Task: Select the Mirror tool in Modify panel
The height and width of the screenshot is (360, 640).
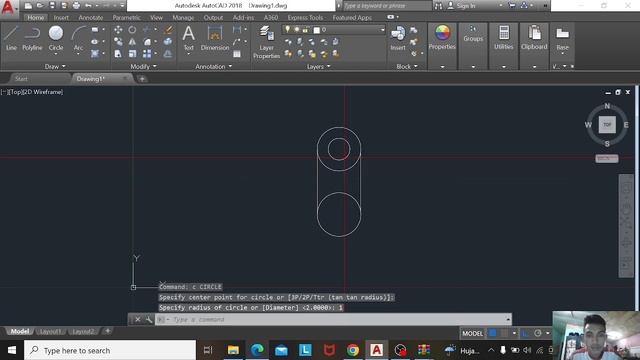Action: 132,41
